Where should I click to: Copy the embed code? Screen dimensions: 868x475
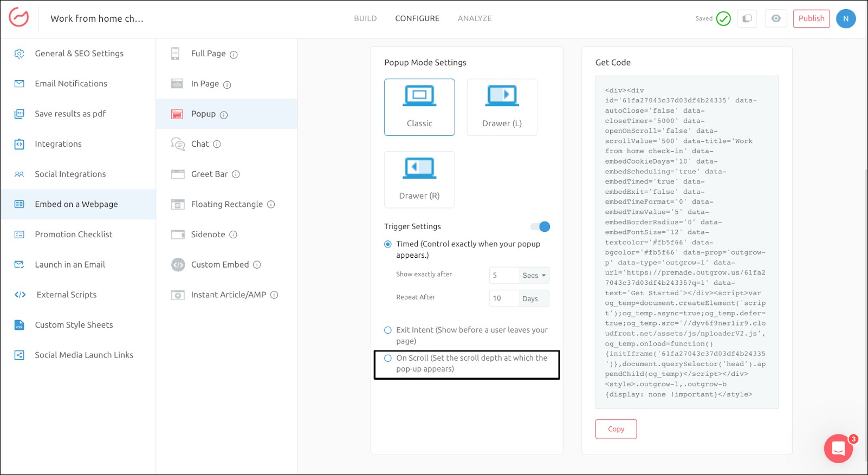616,429
